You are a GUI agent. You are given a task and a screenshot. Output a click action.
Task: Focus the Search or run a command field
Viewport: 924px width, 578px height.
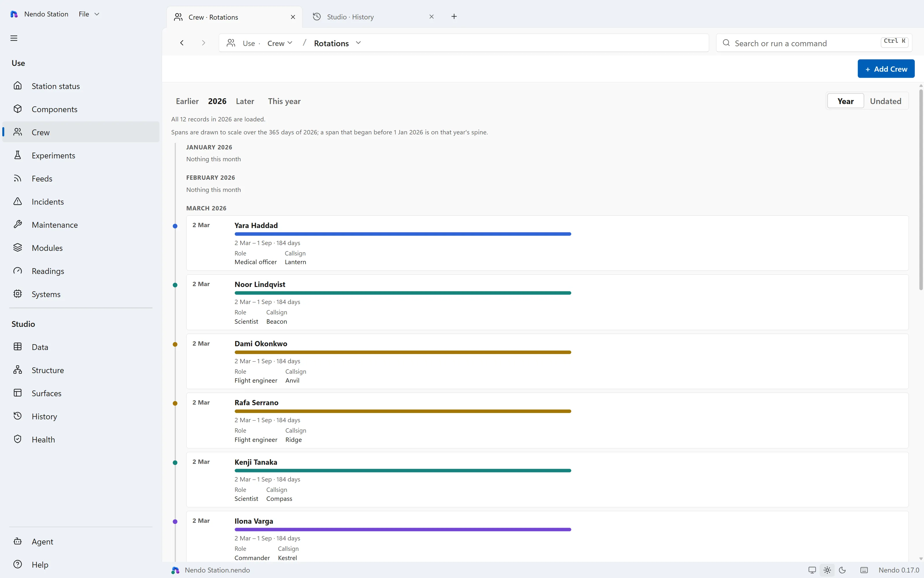point(814,43)
